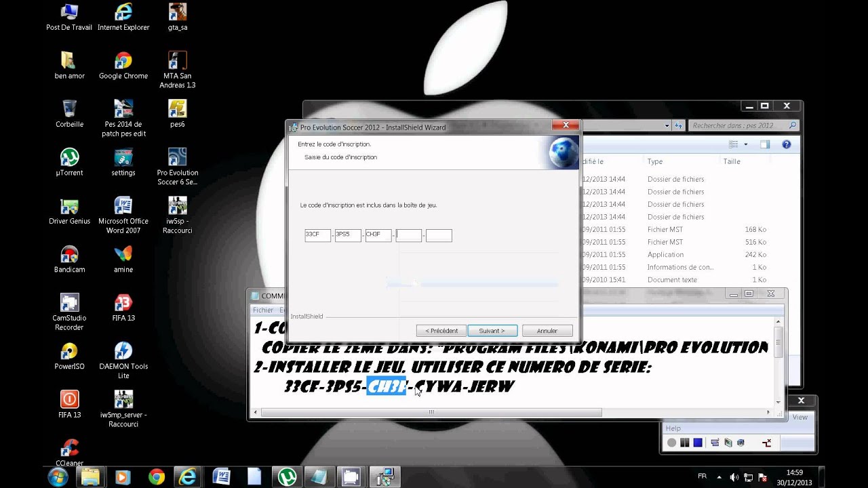868x488 pixels.
Task: Open iw5mp_server - Raccourci shortcut
Action: pos(123,409)
